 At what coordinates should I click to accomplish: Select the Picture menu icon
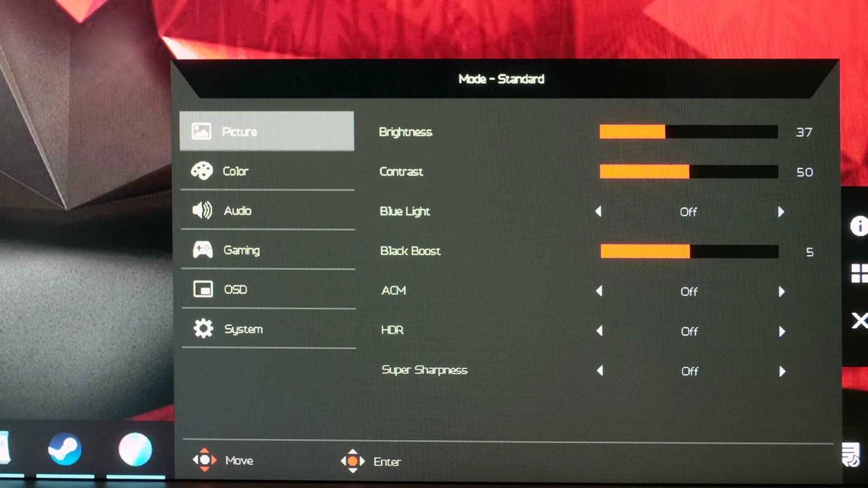pos(203,131)
